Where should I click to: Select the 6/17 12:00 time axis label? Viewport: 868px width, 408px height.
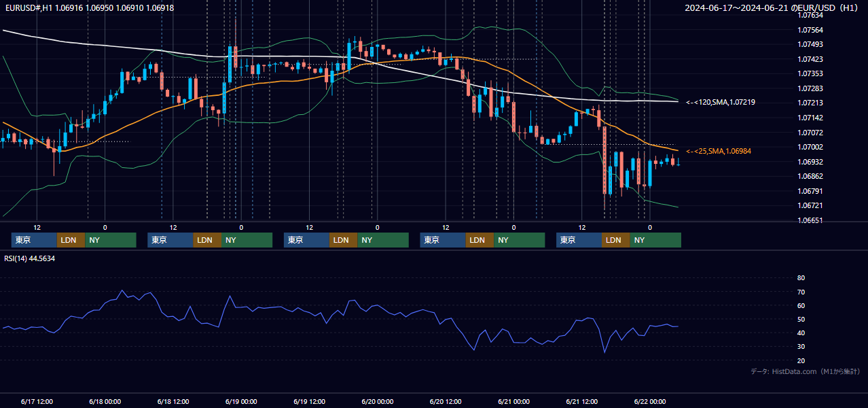(37, 402)
